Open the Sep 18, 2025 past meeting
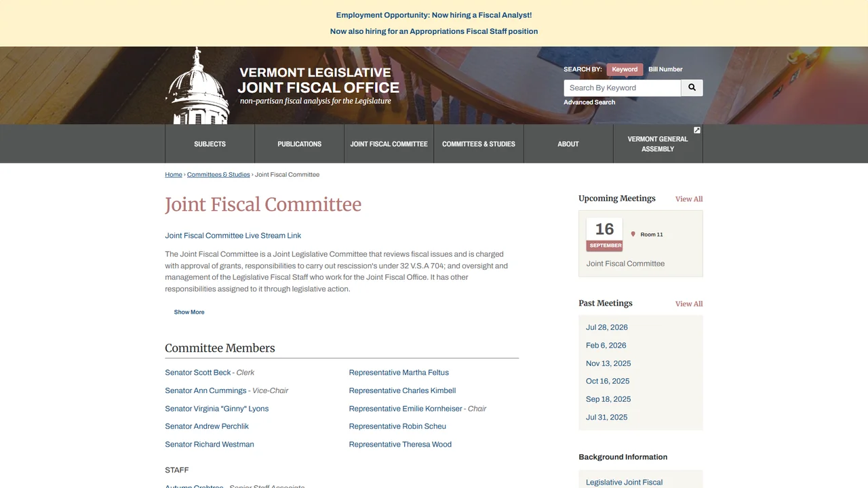868x488 pixels. click(x=608, y=399)
